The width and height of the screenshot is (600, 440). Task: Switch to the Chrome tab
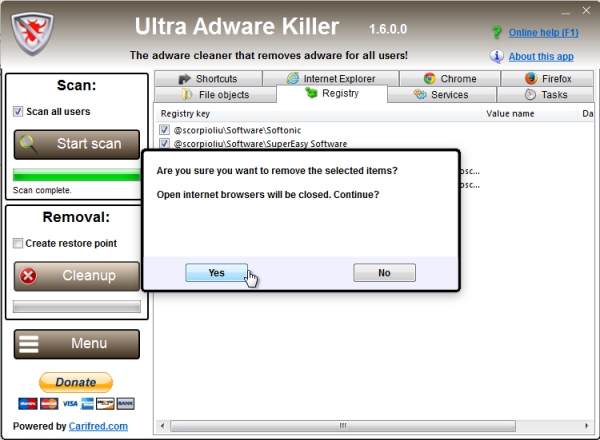(x=450, y=78)
